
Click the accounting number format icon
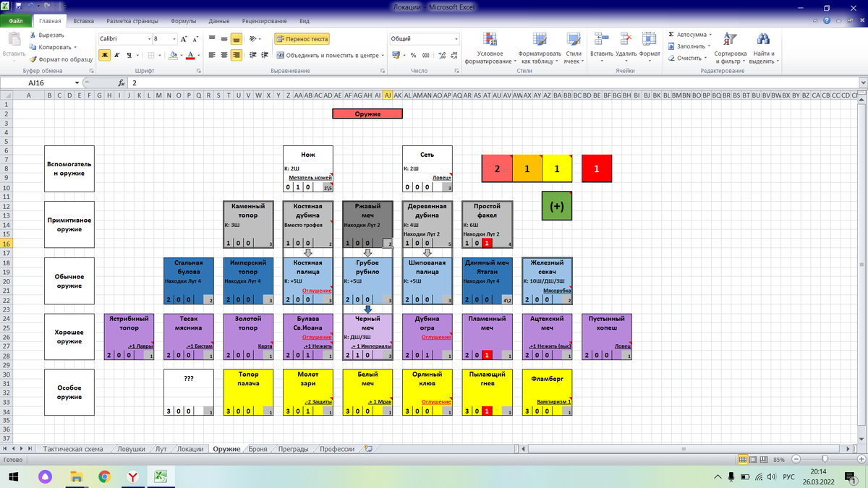point(396,55)
